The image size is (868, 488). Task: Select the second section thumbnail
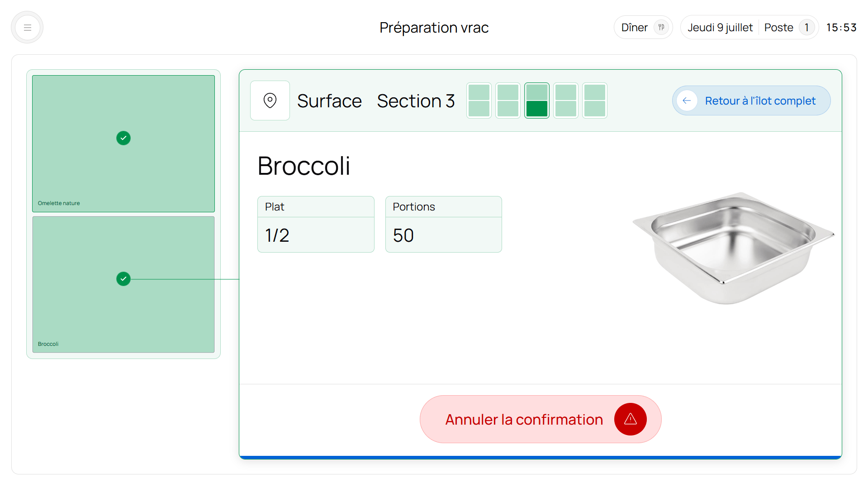coord(508,100)
